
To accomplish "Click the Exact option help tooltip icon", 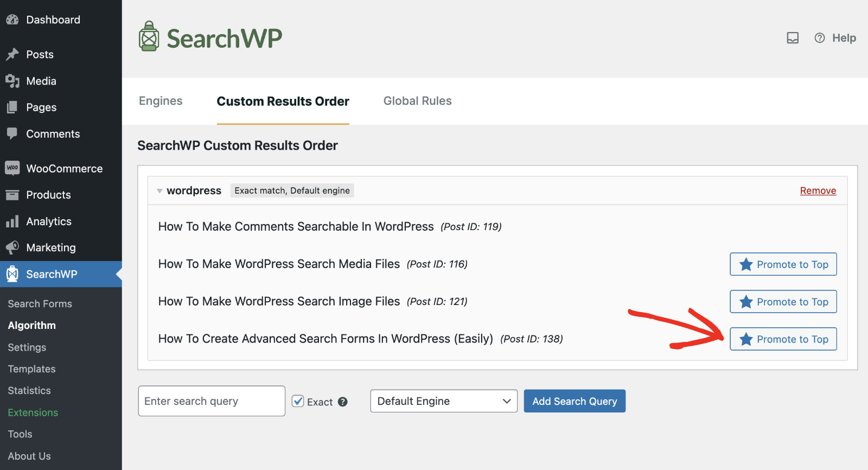I will point(342,402).
